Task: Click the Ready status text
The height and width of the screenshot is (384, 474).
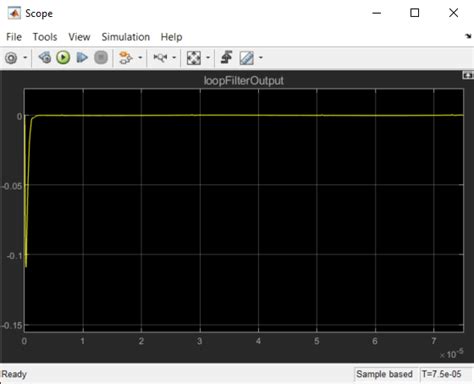Action: tap(14, 374)
